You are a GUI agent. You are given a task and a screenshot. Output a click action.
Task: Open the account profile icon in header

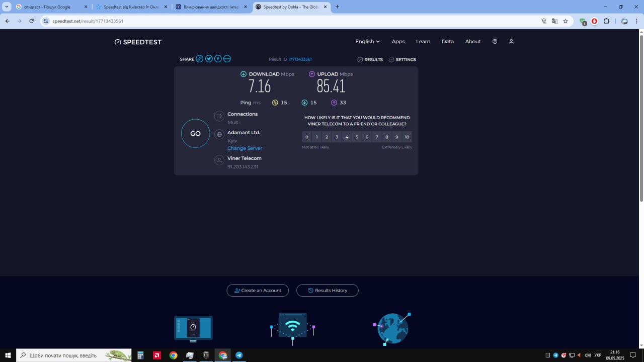coord(511,42)
